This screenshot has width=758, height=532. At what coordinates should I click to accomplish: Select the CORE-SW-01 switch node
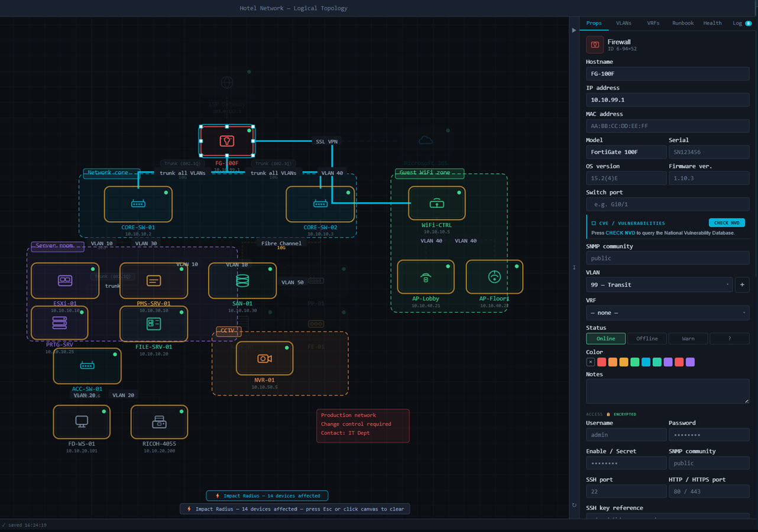click(138, 204)
